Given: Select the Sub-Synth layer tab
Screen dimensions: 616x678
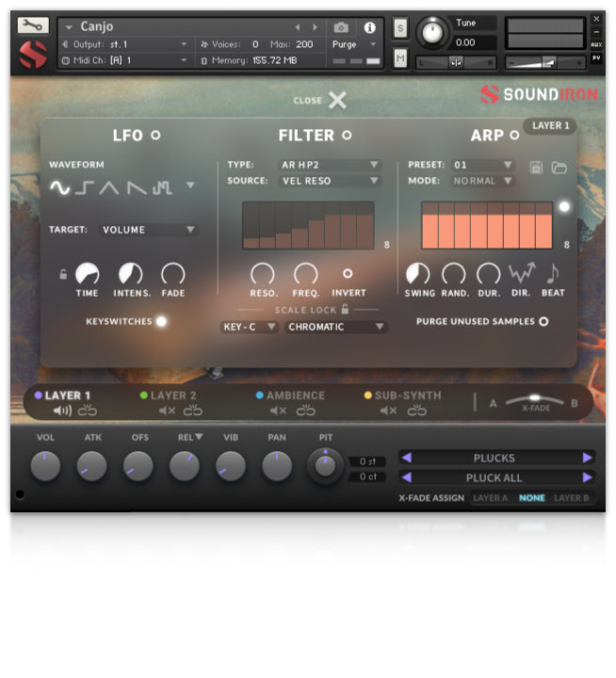Looking at the screenshot, I should coord(407,396).
